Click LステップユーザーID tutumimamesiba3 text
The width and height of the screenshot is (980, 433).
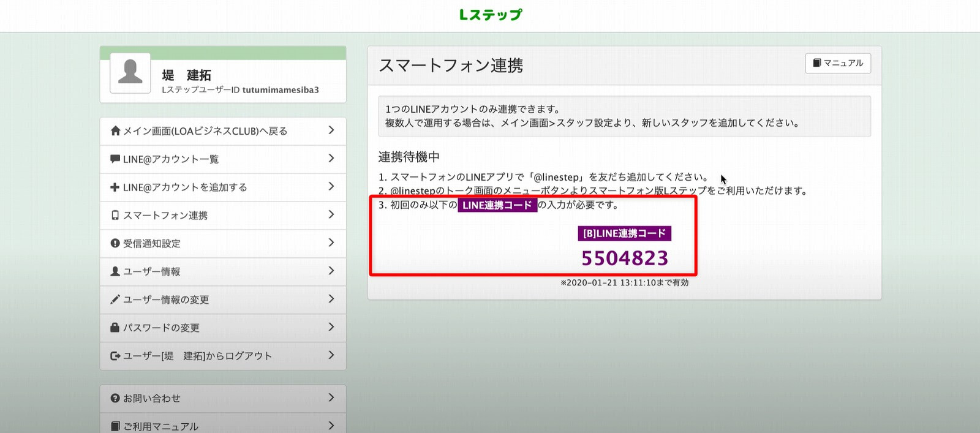click(240, 90)
